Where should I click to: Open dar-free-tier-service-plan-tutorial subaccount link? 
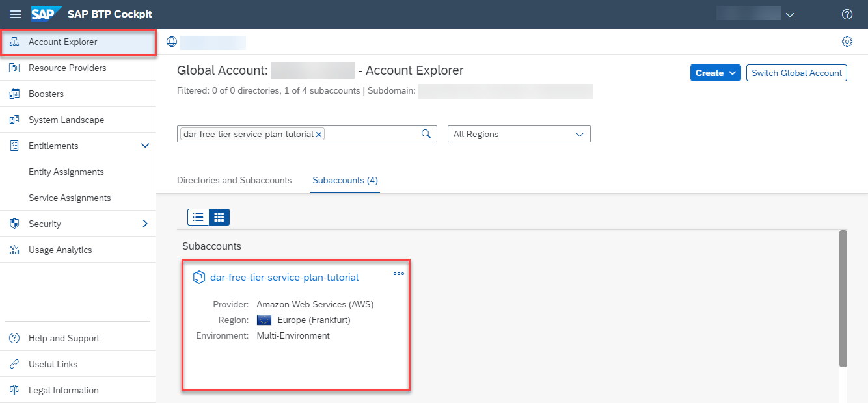tap(284, 278)
